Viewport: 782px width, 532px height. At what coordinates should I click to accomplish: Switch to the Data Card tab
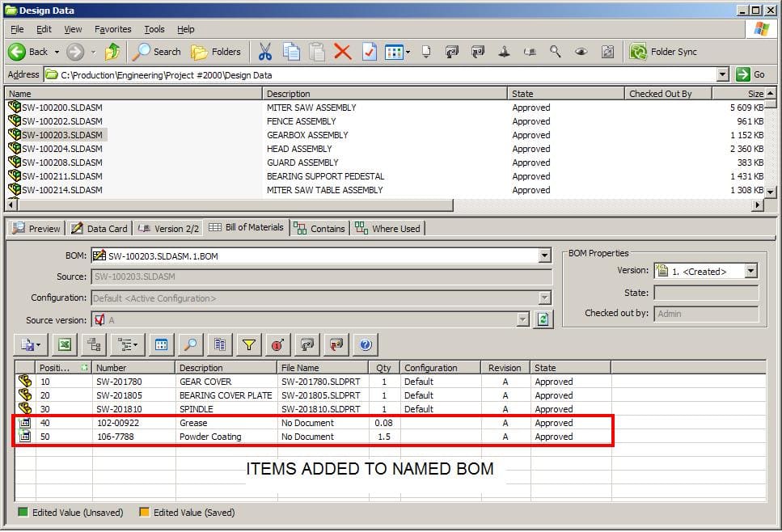99,229
